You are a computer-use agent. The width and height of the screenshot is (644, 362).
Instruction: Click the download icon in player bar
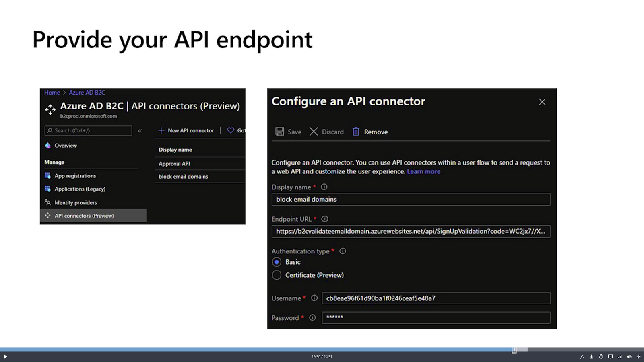click(592, 356)
